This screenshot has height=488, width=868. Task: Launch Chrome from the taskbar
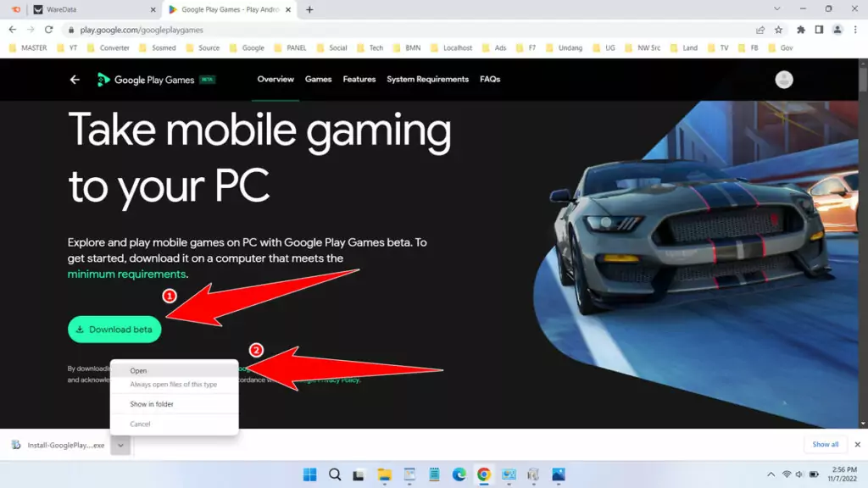pos(483,474)
